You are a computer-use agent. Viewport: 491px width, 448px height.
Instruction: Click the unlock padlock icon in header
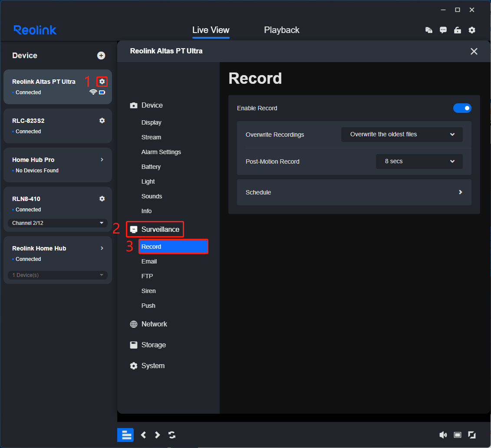pos(458,30)
